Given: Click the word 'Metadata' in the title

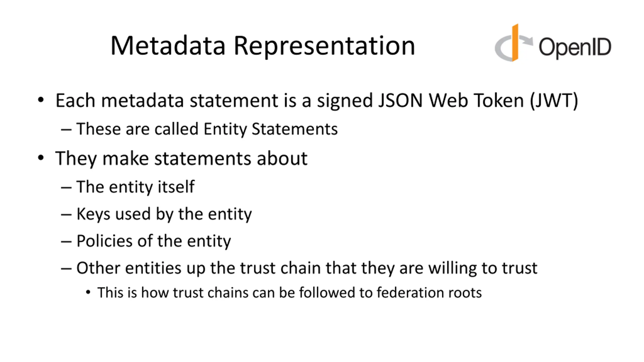Looking at the screenshot, I should [x=168, y=46].
